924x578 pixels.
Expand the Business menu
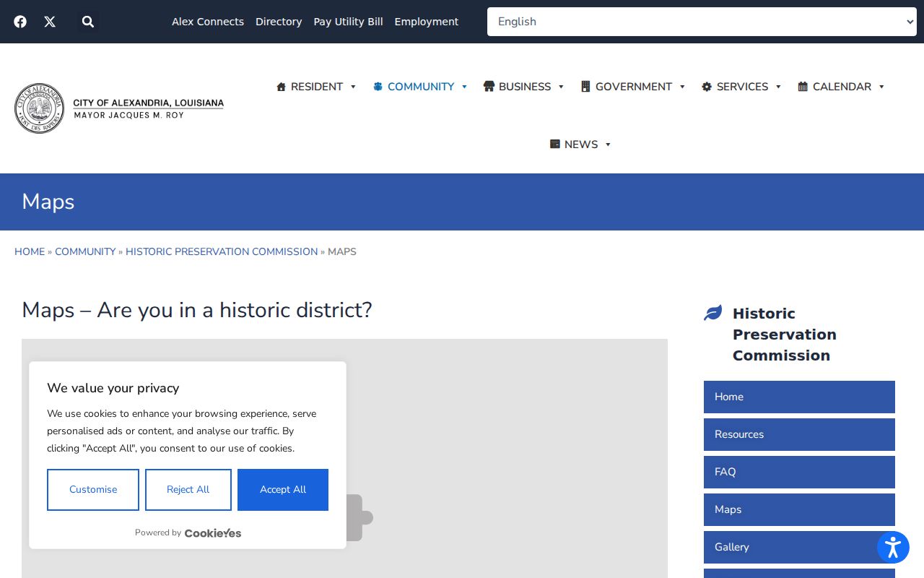523,87
